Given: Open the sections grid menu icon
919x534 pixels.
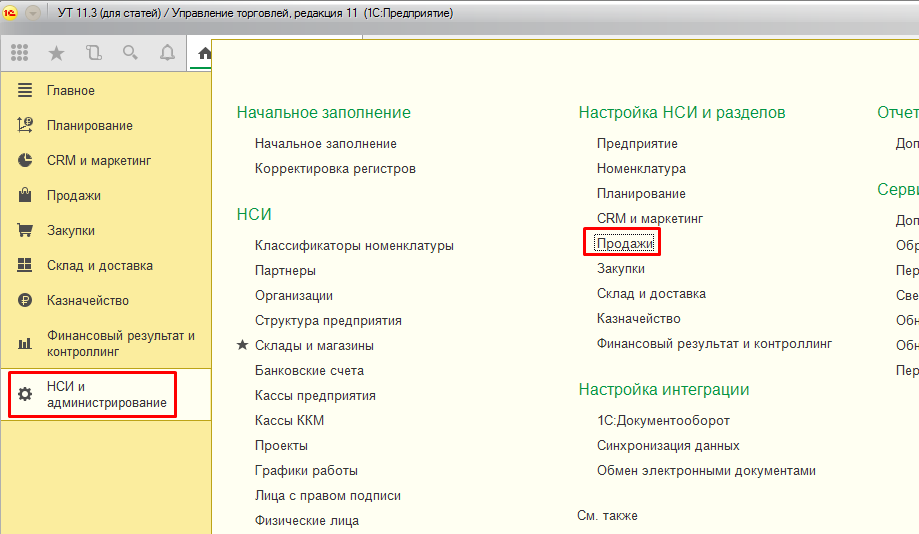Looking at the screenshot, I should (x=19, y=53).
